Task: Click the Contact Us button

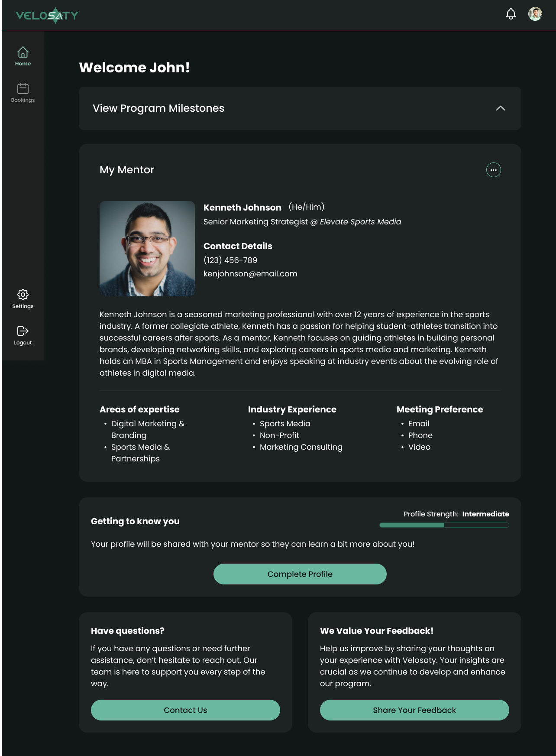Action: (x=185, y=710)
